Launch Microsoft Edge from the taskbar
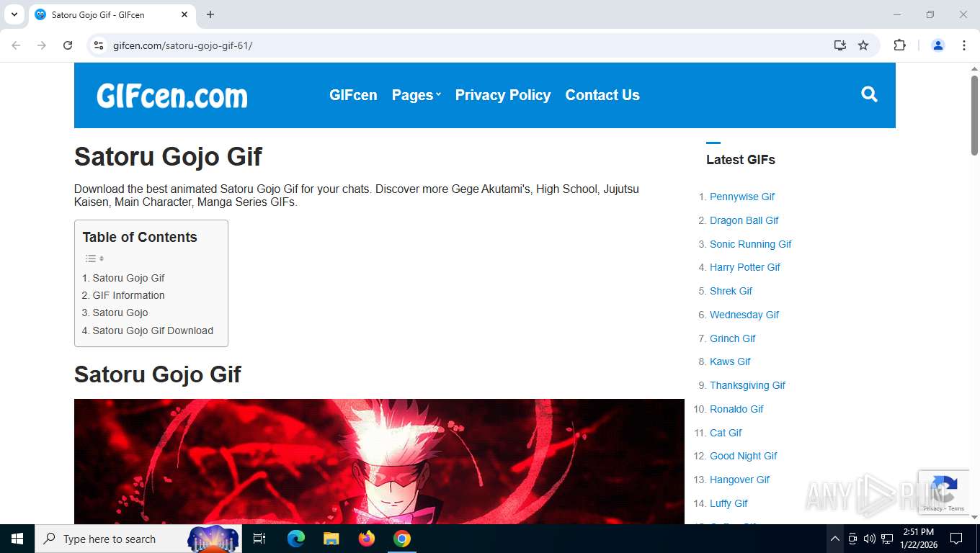 296,539
